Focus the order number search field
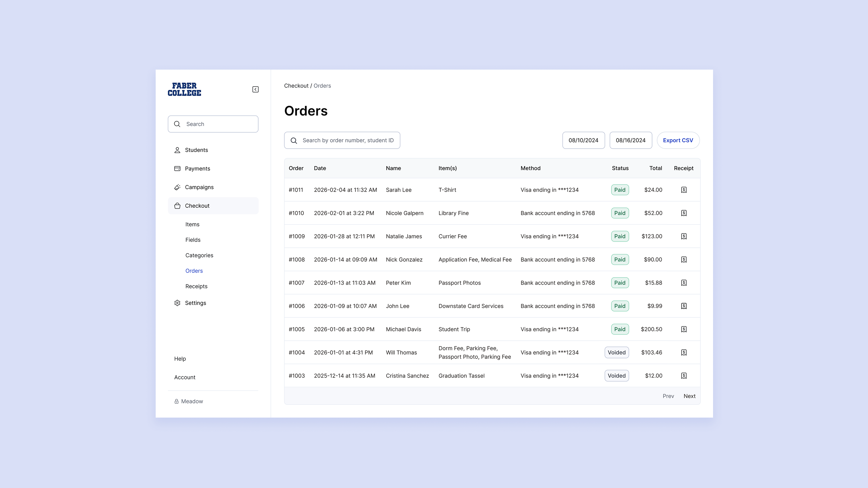 pyautogui.click(x=348, y=140)
